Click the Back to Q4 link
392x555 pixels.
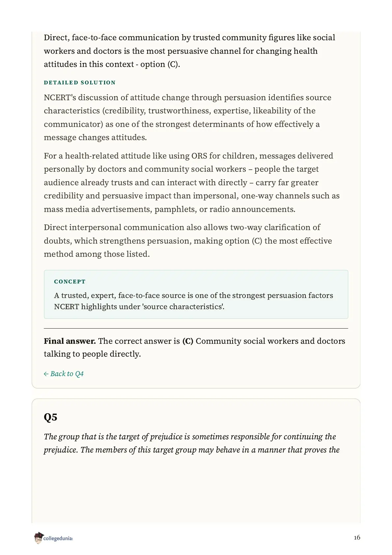coord(64,374)
